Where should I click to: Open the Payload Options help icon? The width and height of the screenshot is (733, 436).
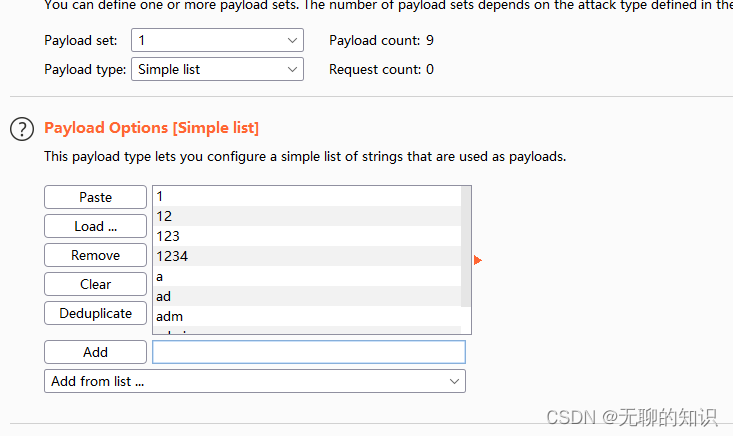[21, 128]
